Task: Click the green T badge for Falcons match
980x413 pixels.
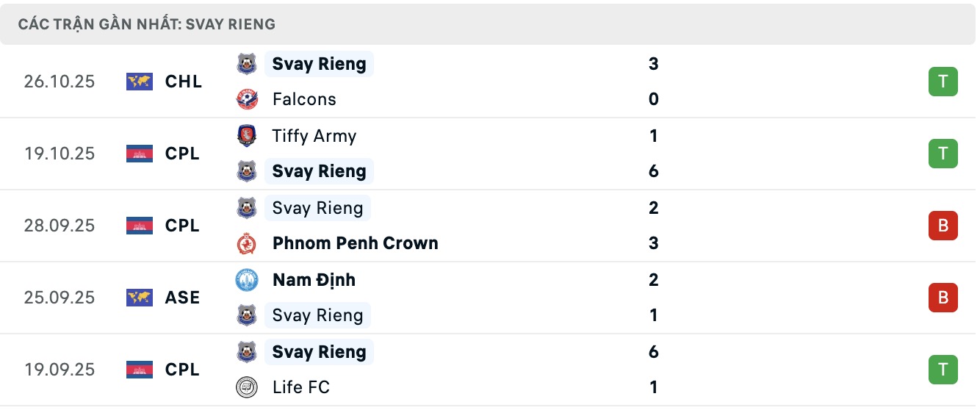Action: 943,82
